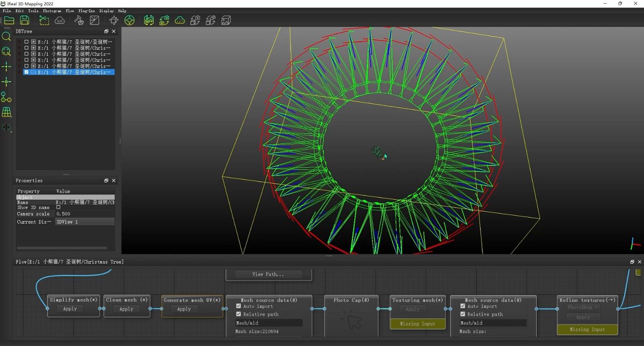Click the textured cube image icon

(x=226, y=20)
